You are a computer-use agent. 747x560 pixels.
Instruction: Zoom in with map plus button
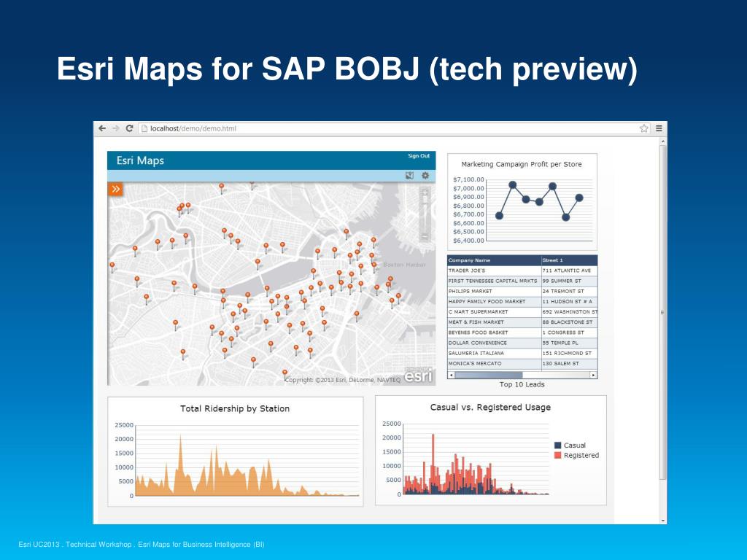pyautogui.click(x=425, y=192)
